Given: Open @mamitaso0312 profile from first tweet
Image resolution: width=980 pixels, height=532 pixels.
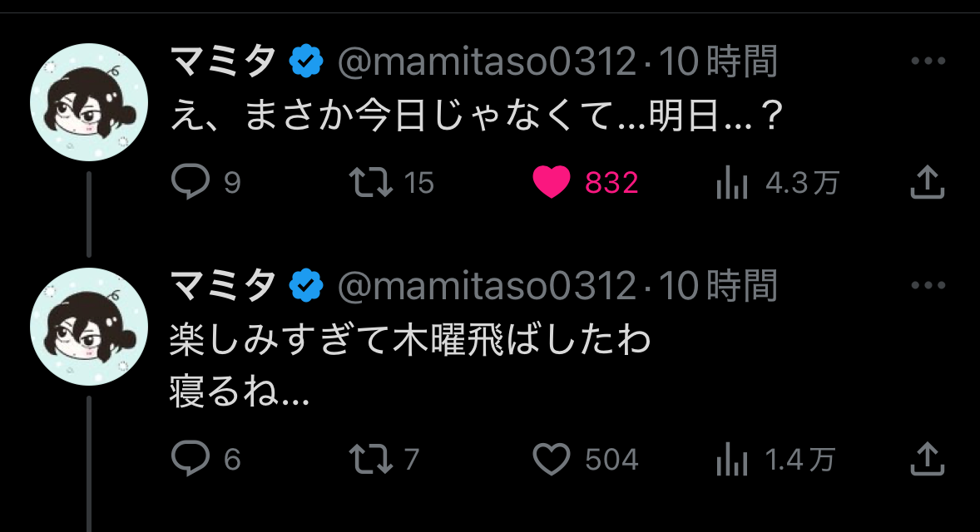Looking at the screenshot, I should tap(488, 62).
